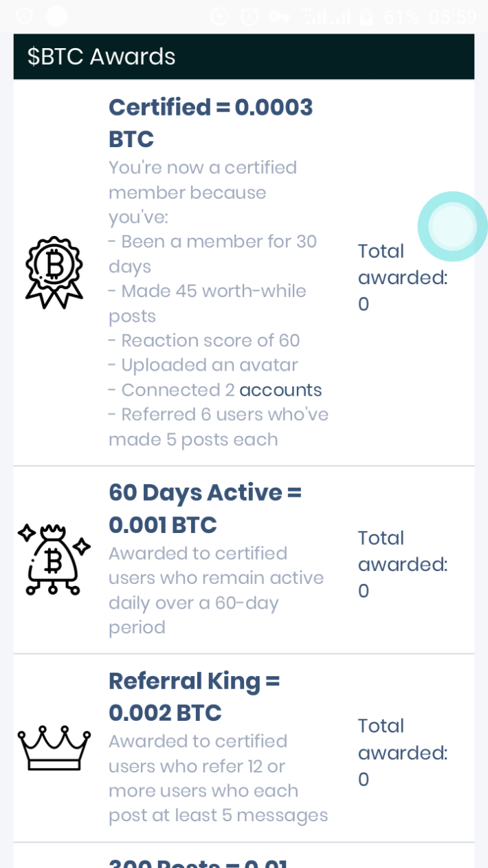Tap 60 Days Active's 'Total awarded: 0' count

click(403, 564)
